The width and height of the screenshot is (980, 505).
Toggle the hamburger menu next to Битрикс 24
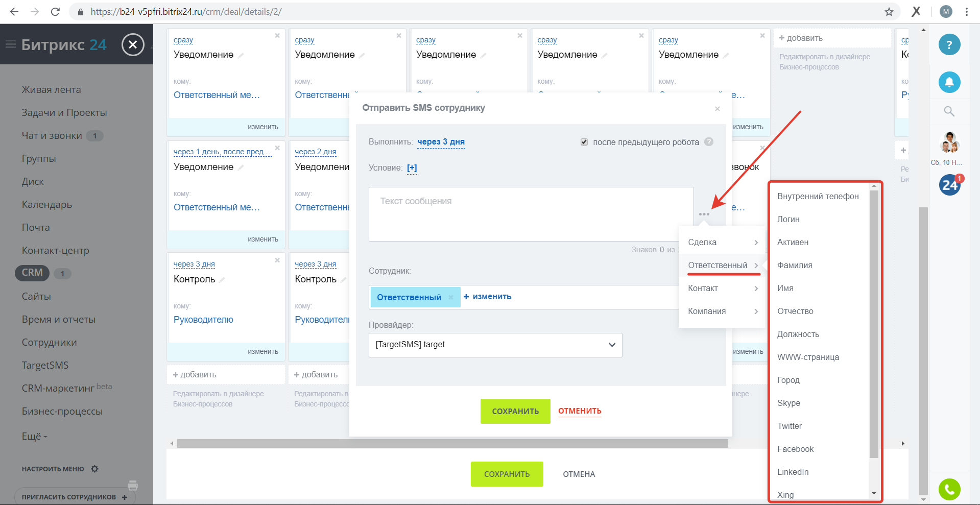click(x=11, y=45)
